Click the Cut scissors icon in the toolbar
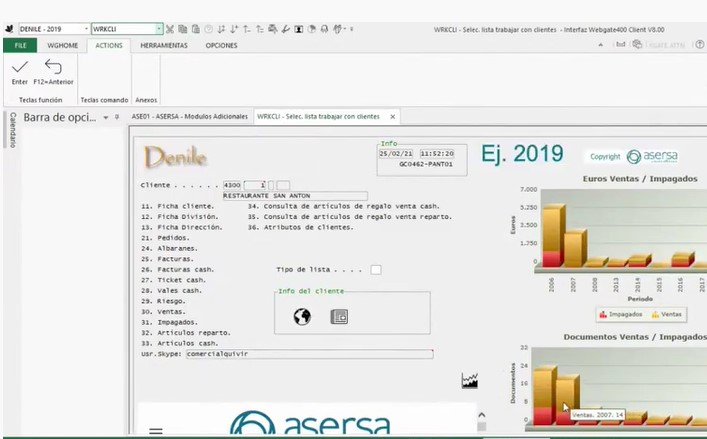Viewport: 707px width, 439px height. [x=170, y=29]
